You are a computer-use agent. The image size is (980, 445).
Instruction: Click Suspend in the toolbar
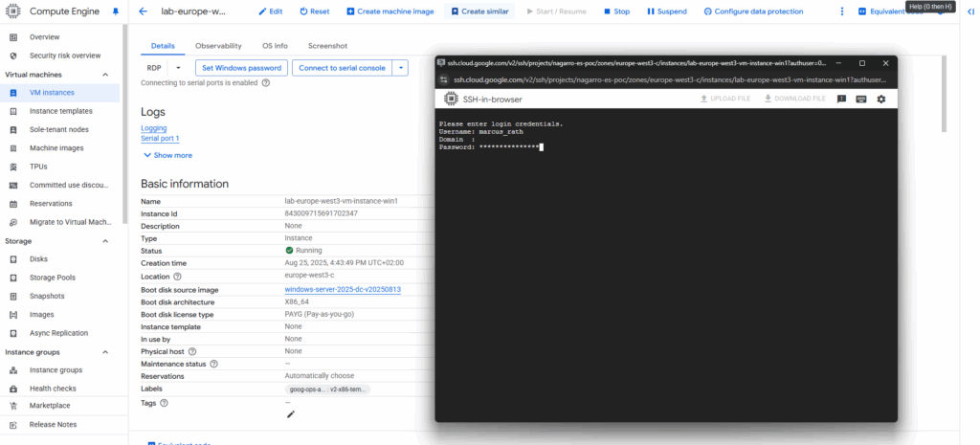coord(667,11)
